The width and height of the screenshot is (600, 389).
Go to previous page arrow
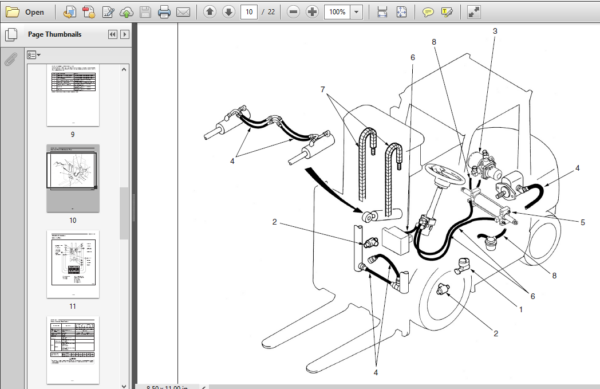pos(210,12)
